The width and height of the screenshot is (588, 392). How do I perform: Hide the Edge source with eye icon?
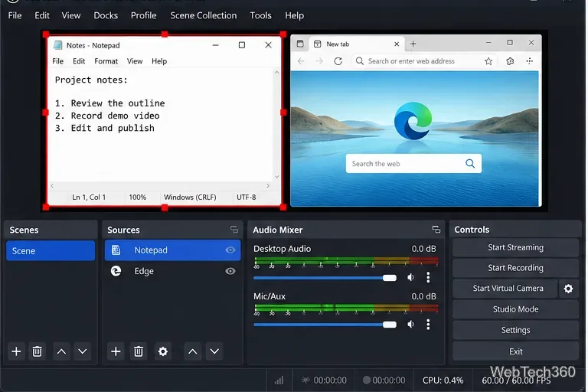tap(230, 271)
